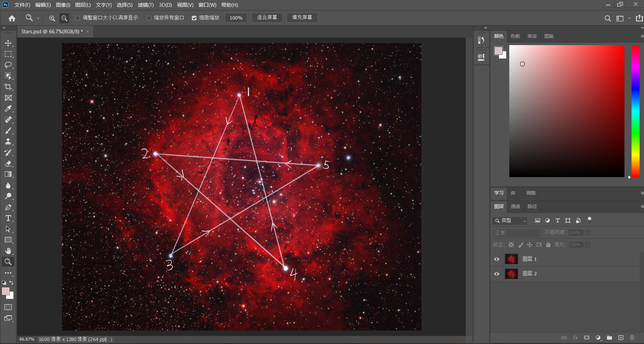This screenshot has width=644, height=344.
Task: Open the 正常 blend mode dropdown
Action: (x=516, y=233)
